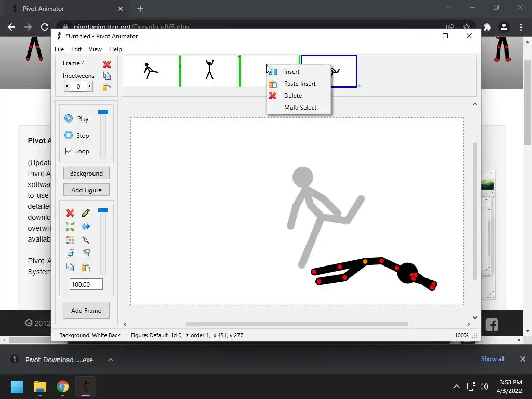Viewport: 532px width, 399px height.
Task: Paste figure icon in tools panel
Action: [x=86, y=267]
